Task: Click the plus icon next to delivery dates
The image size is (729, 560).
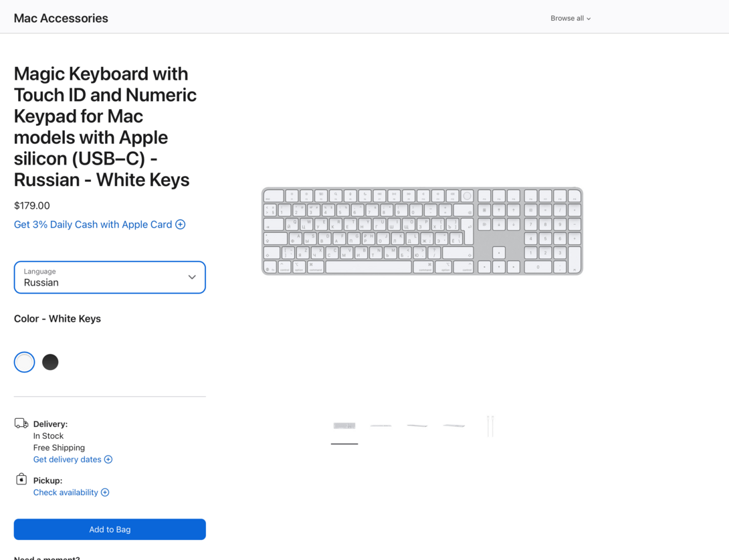Action: coord(108,460)
